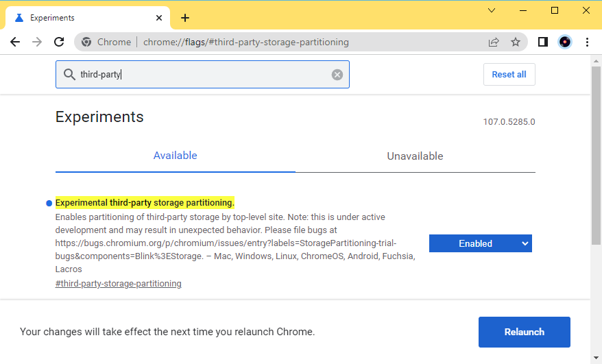Click the relaunch notice text
The width and height of the screenshot is (602, 364).
(167, 332)
